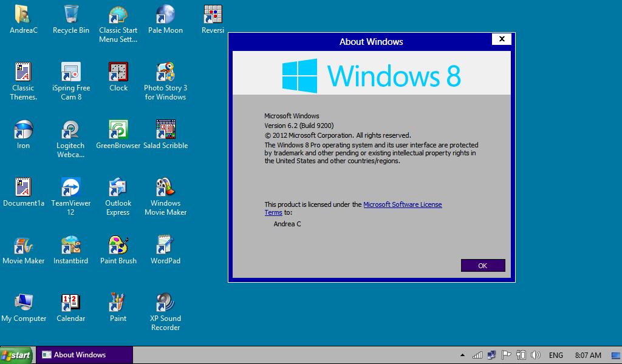The image size is (622, 364).
Task: Open the Movie Maker icon beside Instantbird
Action: pyautogui.click(x=24, y=245)
